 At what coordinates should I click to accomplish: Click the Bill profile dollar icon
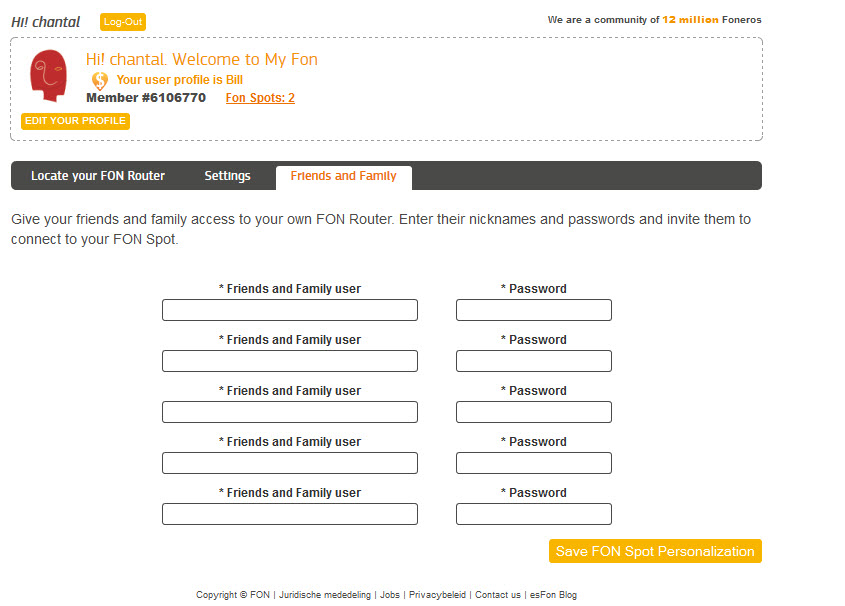pos(99,81)
